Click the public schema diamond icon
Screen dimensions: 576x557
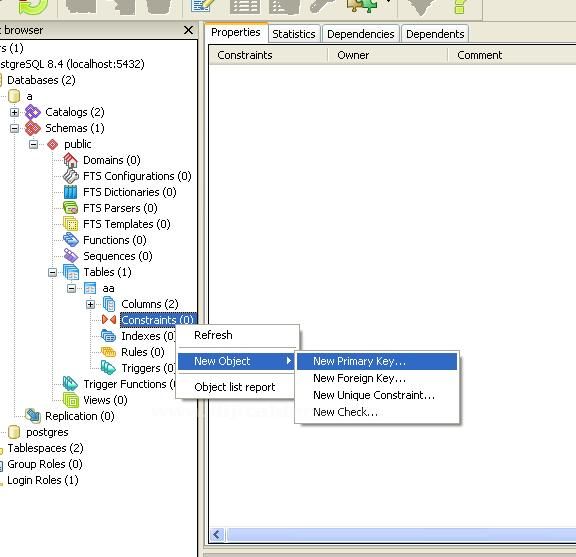coord(53,144)
